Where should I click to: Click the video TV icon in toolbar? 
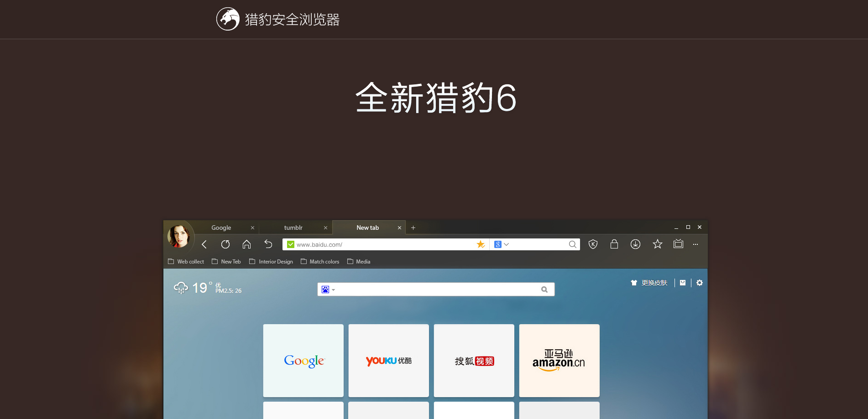tap(678, 244)
